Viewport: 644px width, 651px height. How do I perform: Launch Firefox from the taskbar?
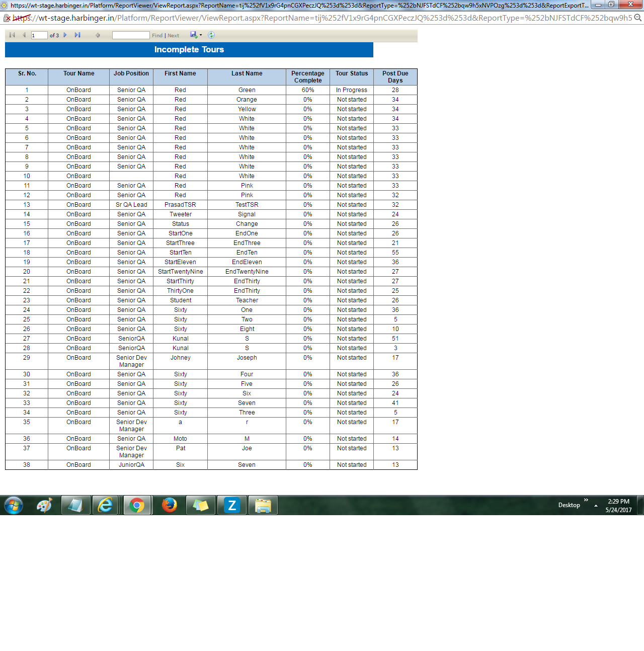click(x=170, y=505)
